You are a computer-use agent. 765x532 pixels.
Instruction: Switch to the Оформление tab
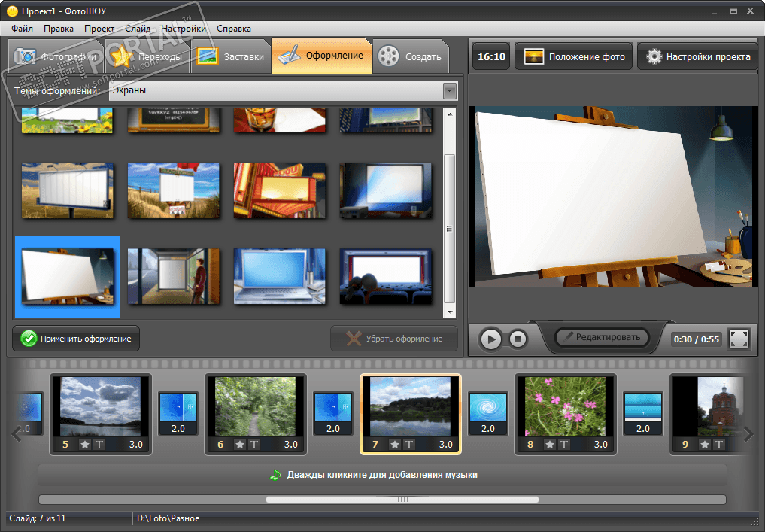click(x=322, y=56)
